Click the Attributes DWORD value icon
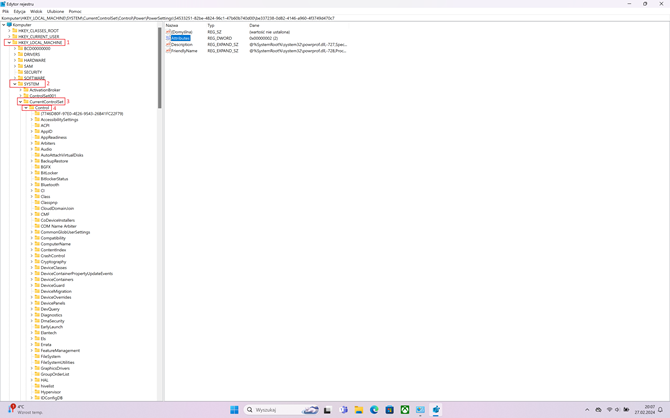Viewport: 670px width, 418px height. click(x=168, y=38)
